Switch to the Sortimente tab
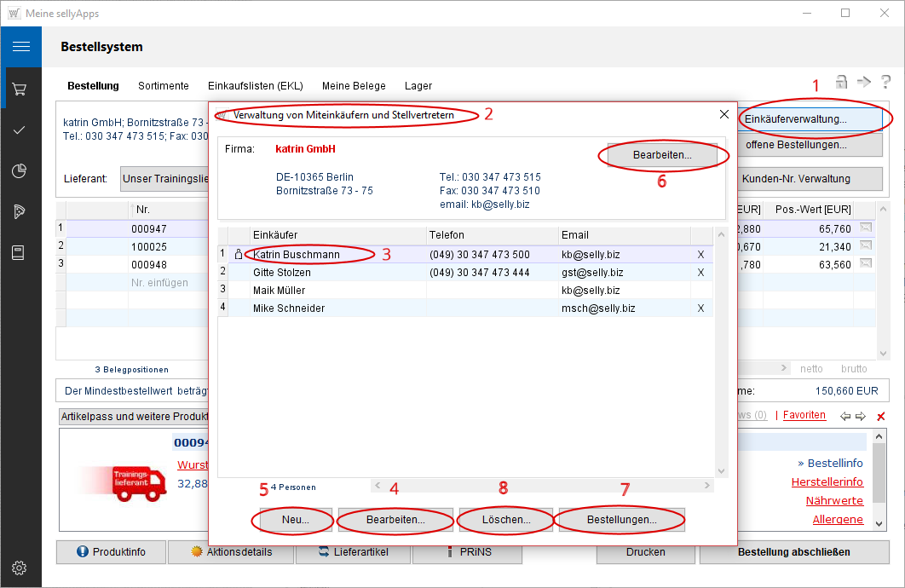The height and width of the screenshot is (588, 905). click(164, 86)
